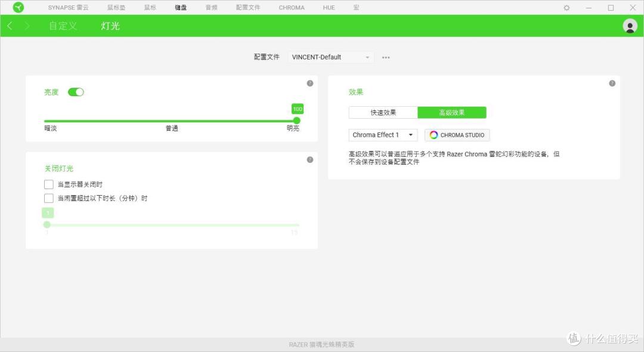644x352 pixels.
Task: Check 当显示器关闭时 checkbox
Action: [x=48, y=184]
